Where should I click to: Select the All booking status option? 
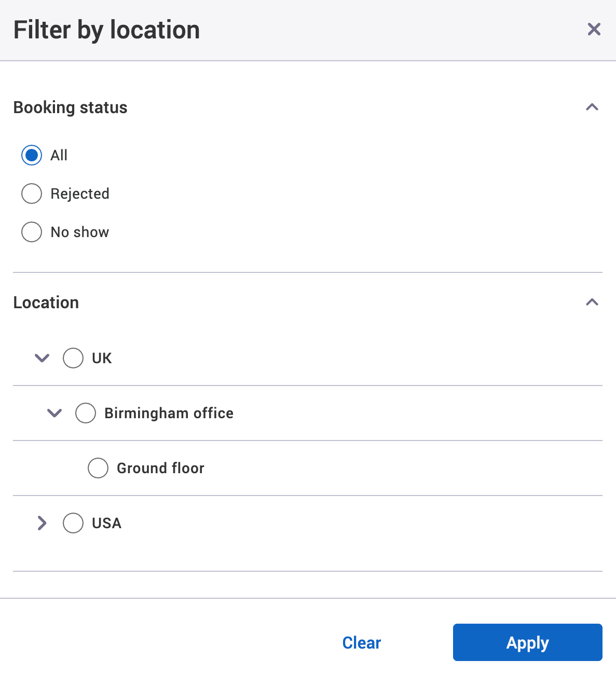[x=32, y=155]
